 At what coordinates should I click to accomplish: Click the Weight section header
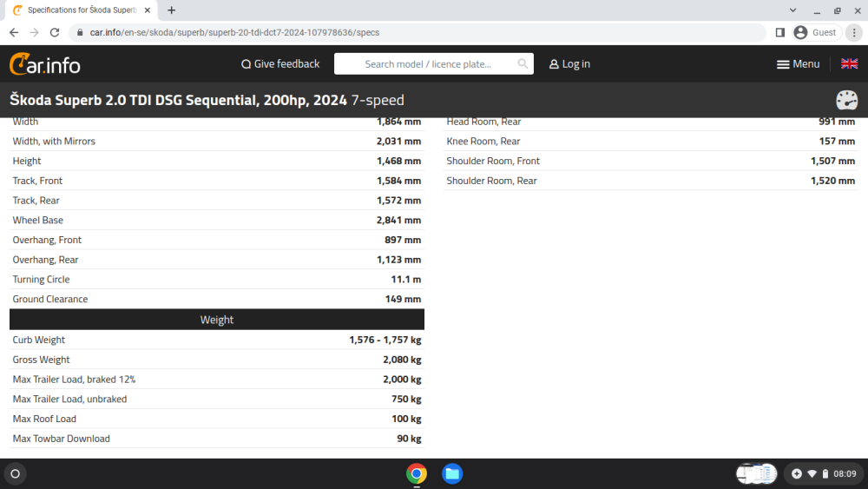click(x=217, y=320)
